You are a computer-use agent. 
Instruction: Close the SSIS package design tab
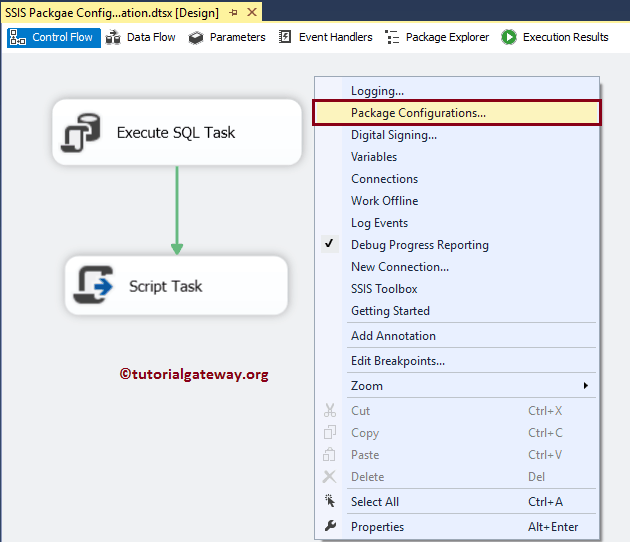(252, 12)
